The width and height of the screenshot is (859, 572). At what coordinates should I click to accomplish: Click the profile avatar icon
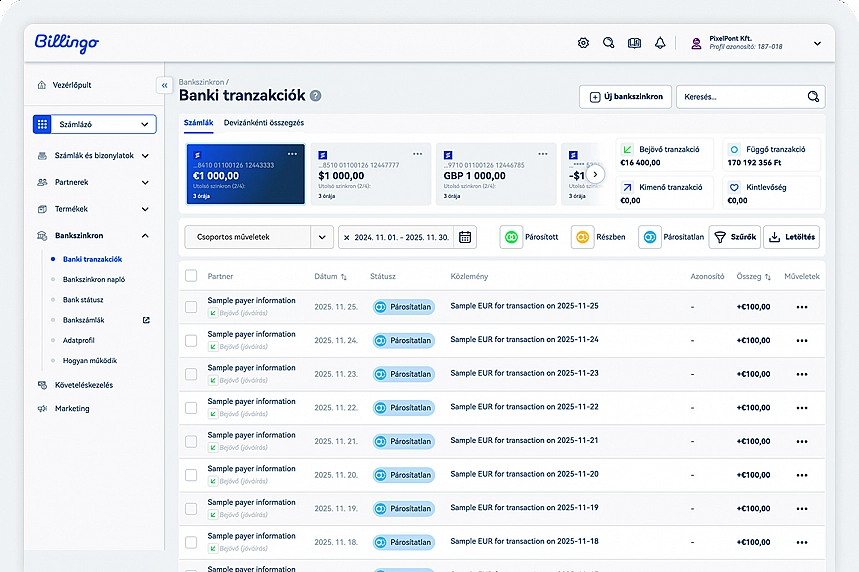tap(696, 43)
